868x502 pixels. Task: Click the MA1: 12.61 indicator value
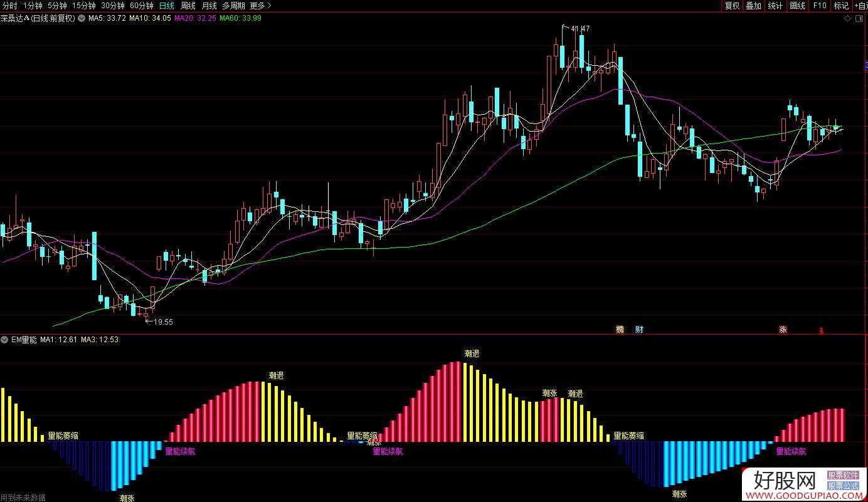[59, 340]
